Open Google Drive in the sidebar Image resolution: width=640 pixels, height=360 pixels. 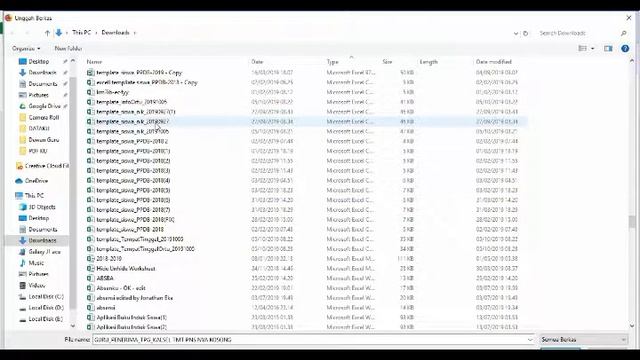click(44, 106)
